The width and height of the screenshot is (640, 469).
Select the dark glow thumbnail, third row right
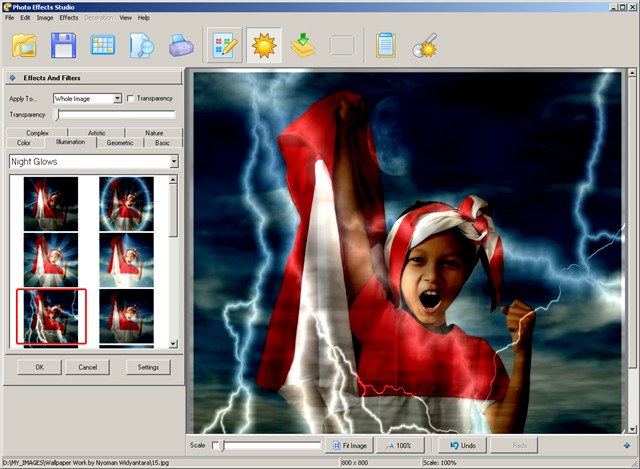tap(127, 316)
